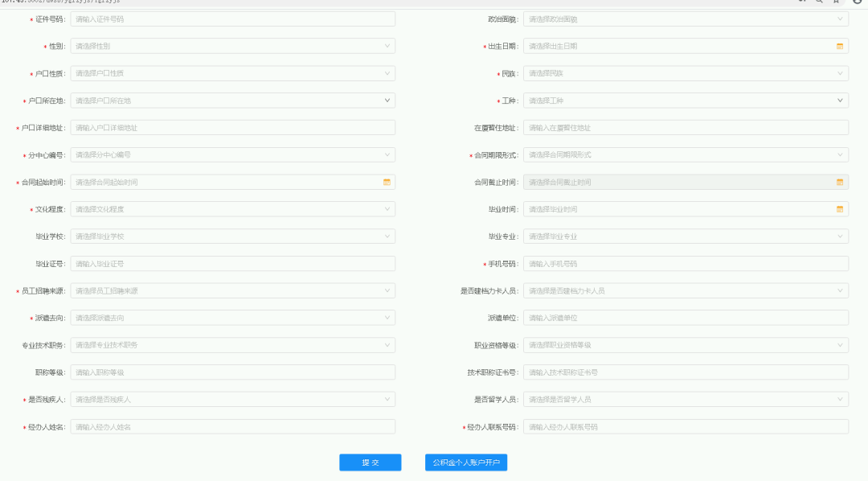Viewport: 868px width, 481px height.
Task: Focus the 经办人姓名 input field
Action: 232,426
